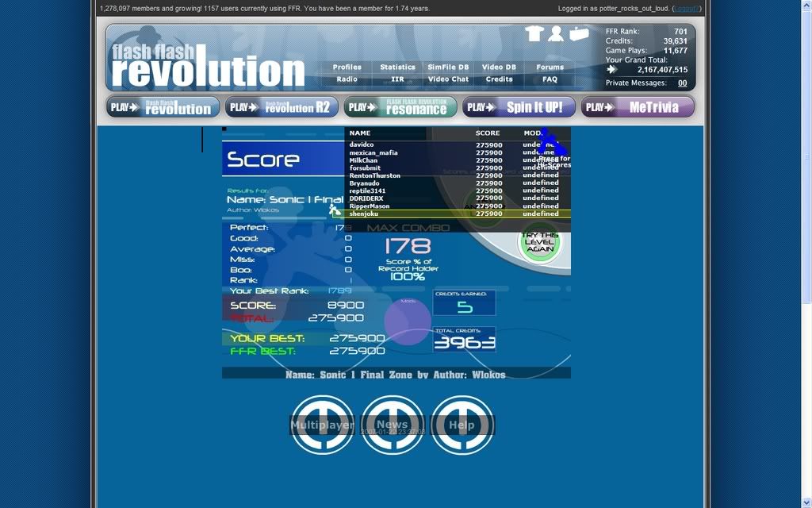Play Flash Flash Revolution Resonance
The width and height of the screenshot is (812, 508).
[400, 107]
